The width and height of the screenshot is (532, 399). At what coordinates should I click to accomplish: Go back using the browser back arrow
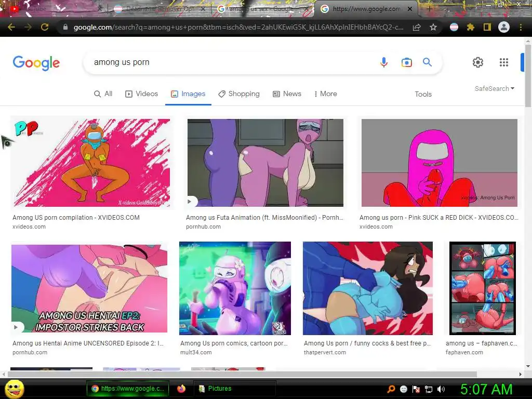coord(11,27)
